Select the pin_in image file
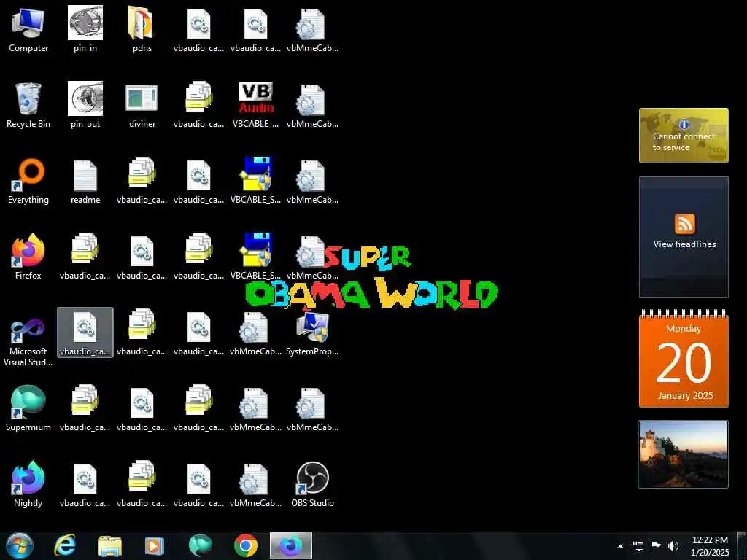Viewport: 747px width, 560px height. (85, 28)
